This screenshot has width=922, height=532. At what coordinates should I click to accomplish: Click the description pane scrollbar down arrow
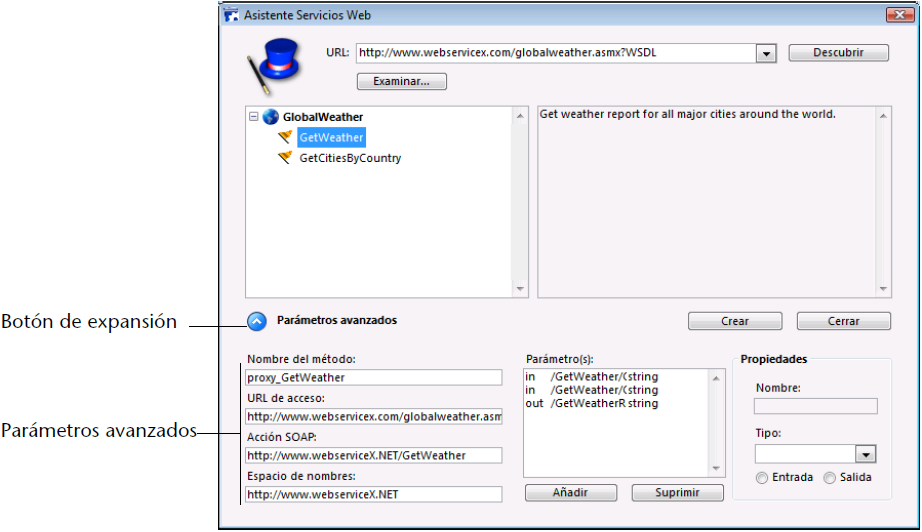point(883,289)
